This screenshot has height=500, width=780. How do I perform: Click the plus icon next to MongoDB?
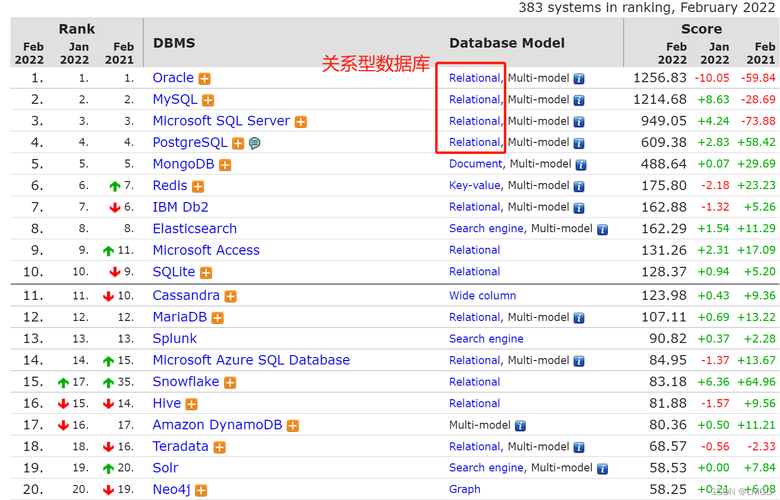coord(225,165)
